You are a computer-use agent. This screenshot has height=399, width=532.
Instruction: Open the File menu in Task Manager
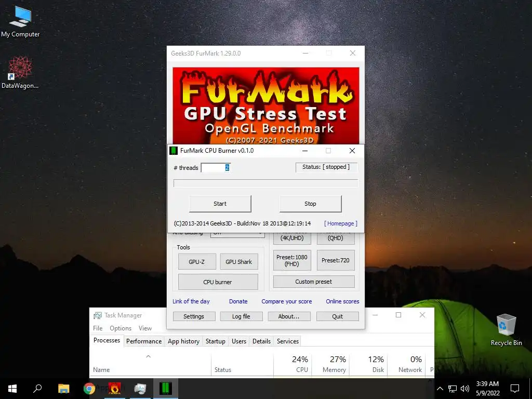click(98, 328)
